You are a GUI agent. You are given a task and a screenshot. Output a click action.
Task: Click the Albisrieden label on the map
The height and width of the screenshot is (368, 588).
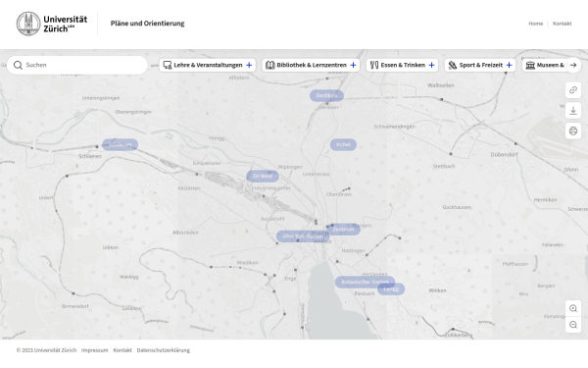[x=185, y=233]
